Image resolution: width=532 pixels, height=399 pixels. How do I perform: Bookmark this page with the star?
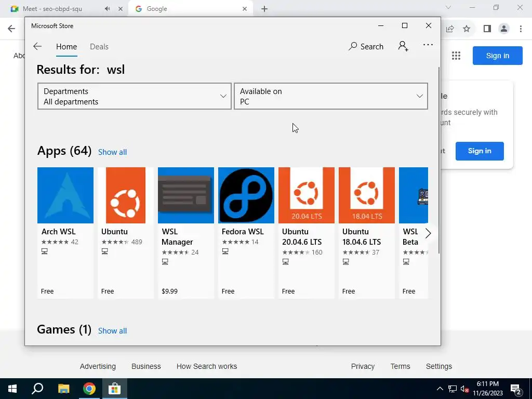click(467, 29)
